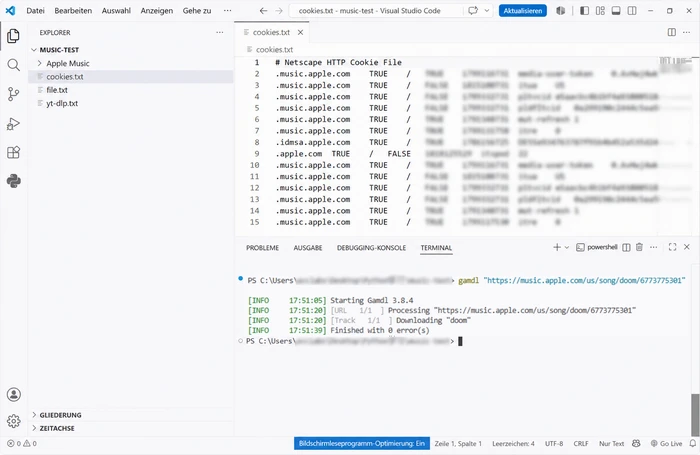Click the command center search field
The image size is (700, 455).
coord(374,11)
